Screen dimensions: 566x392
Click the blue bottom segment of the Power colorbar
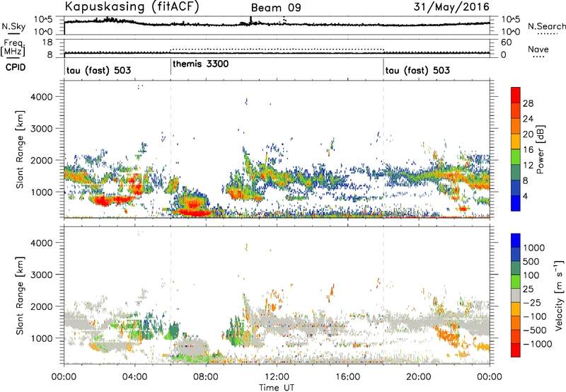click(x=516, y=204)
